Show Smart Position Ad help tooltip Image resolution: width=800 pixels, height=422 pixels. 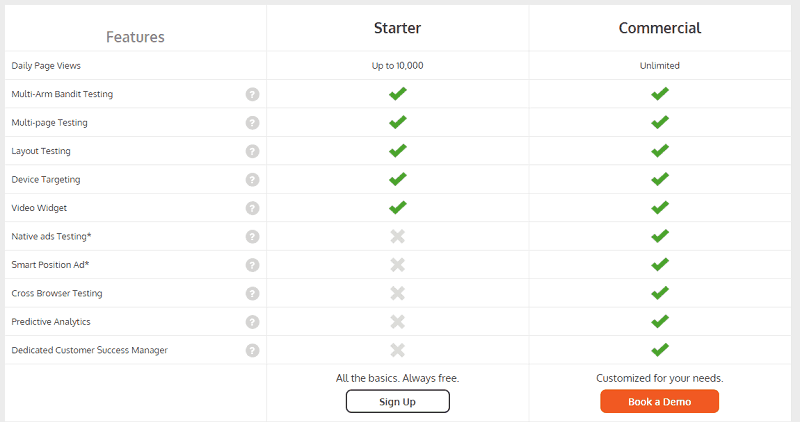[x=252, y=265]
